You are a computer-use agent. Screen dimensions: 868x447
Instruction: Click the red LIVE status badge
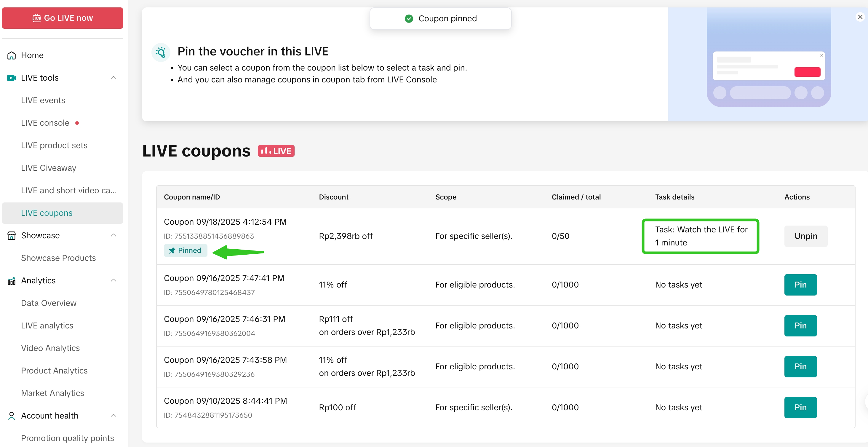(276, 151)
